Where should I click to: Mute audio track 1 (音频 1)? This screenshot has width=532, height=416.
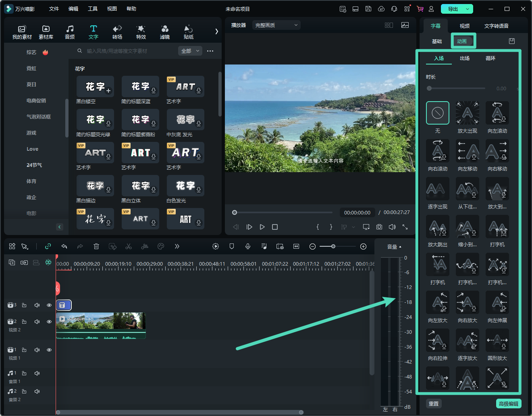pyautogui.click(x=37, y=373)
